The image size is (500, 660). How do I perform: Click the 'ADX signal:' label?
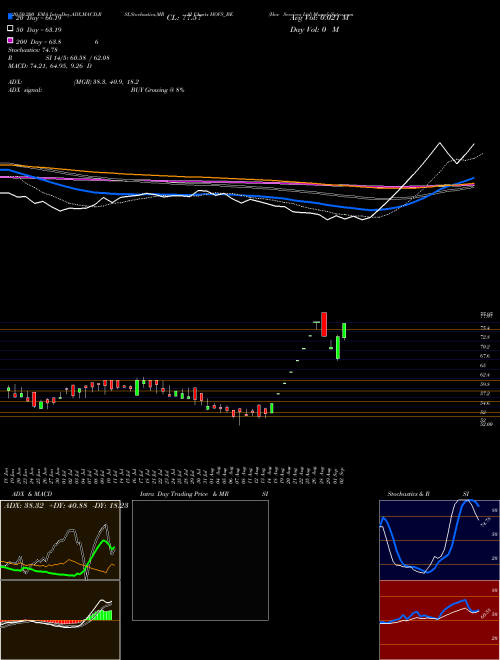25,90
